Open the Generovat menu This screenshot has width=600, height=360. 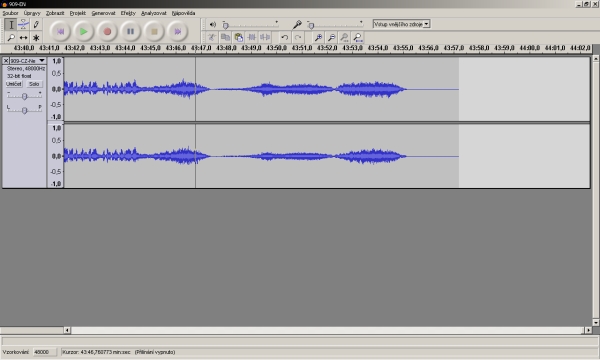click(x=103, y=13)
